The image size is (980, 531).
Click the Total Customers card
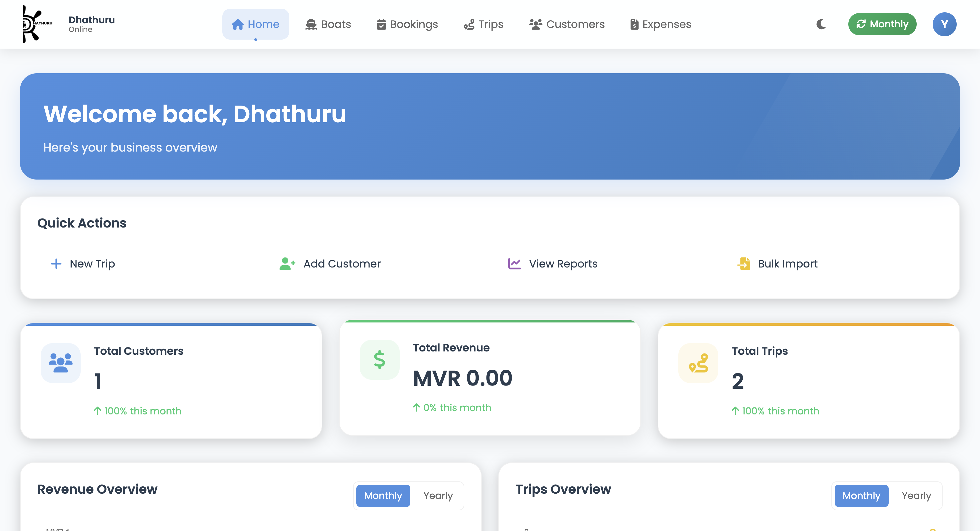point(171,381)
